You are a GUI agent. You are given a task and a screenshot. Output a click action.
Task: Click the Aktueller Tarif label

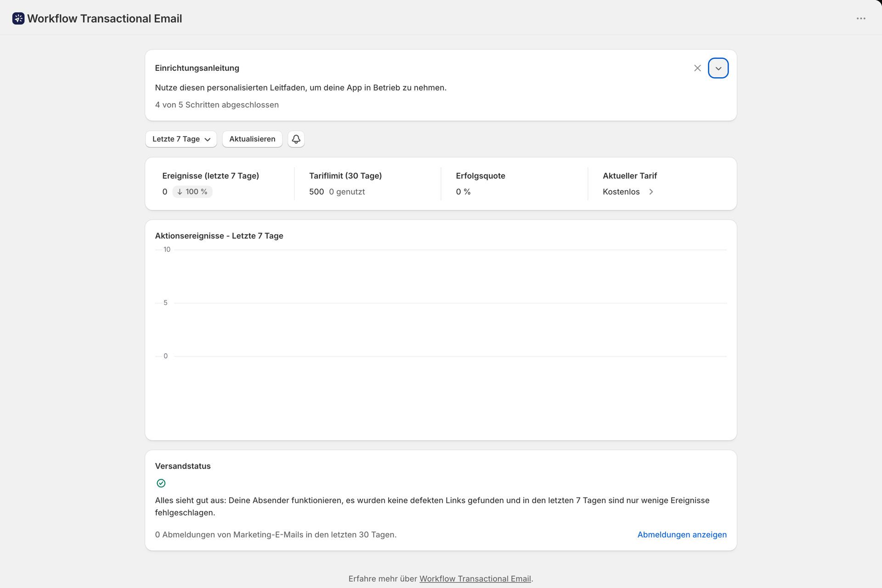tap(630, 176)
